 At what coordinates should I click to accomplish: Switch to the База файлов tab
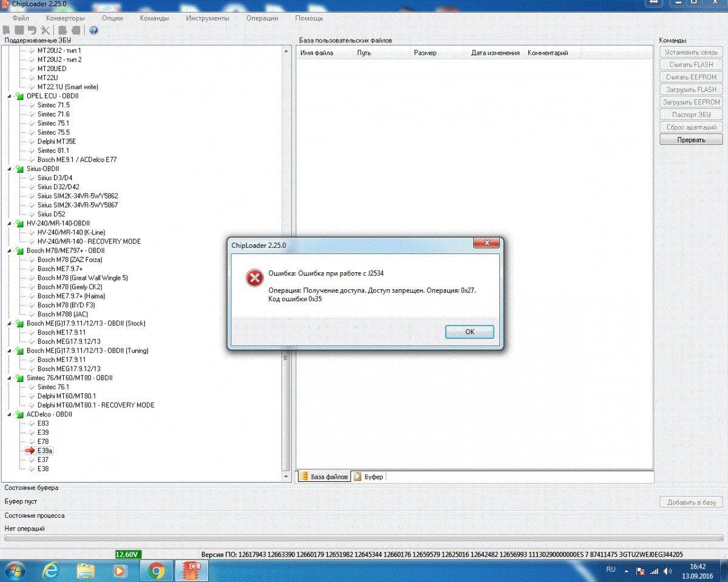[324, 477]
